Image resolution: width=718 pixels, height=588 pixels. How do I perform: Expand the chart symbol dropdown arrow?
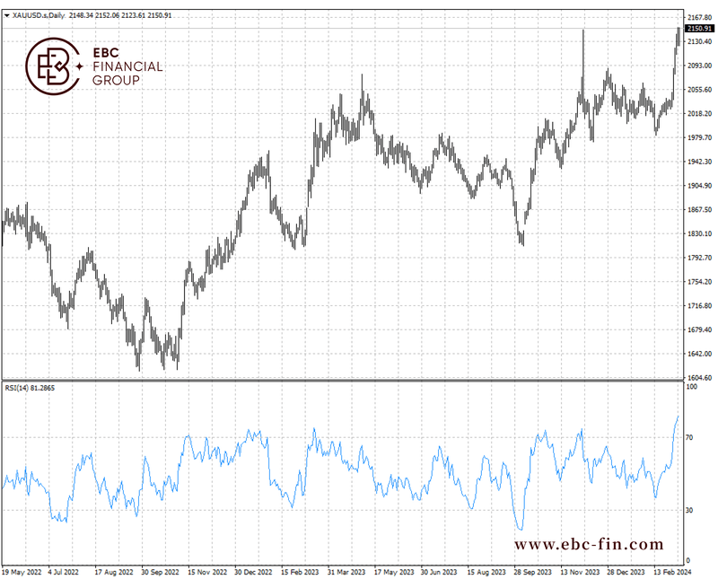tap(6, 15)
